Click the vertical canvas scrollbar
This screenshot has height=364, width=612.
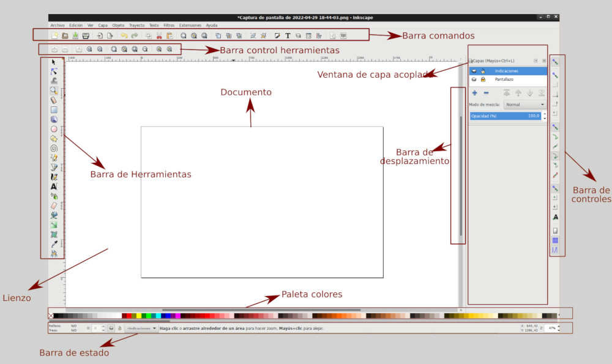pos(461,176)
